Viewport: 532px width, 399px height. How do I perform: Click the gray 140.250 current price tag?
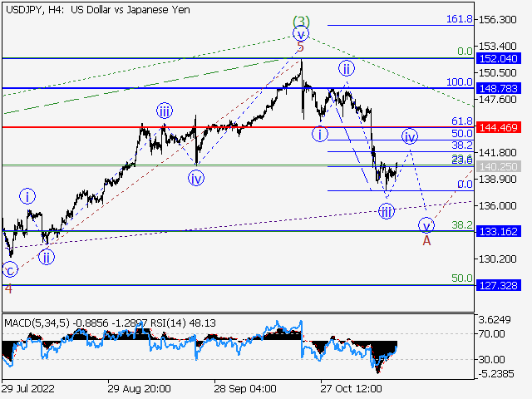pos(499,166)
